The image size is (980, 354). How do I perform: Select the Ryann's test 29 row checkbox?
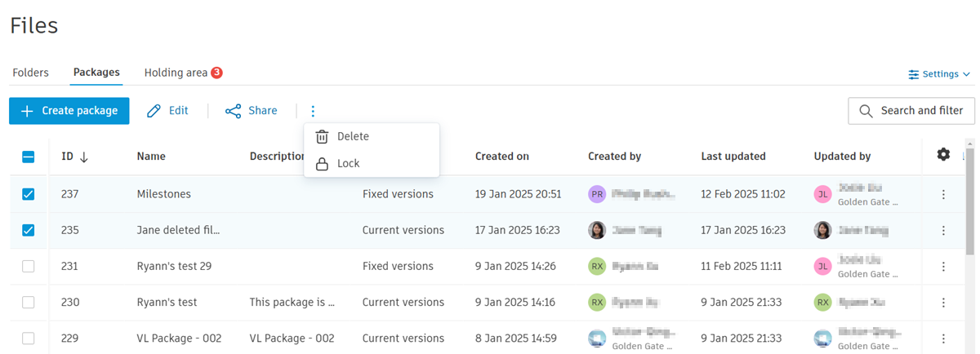pyautogui.click(x=29, y=266)
